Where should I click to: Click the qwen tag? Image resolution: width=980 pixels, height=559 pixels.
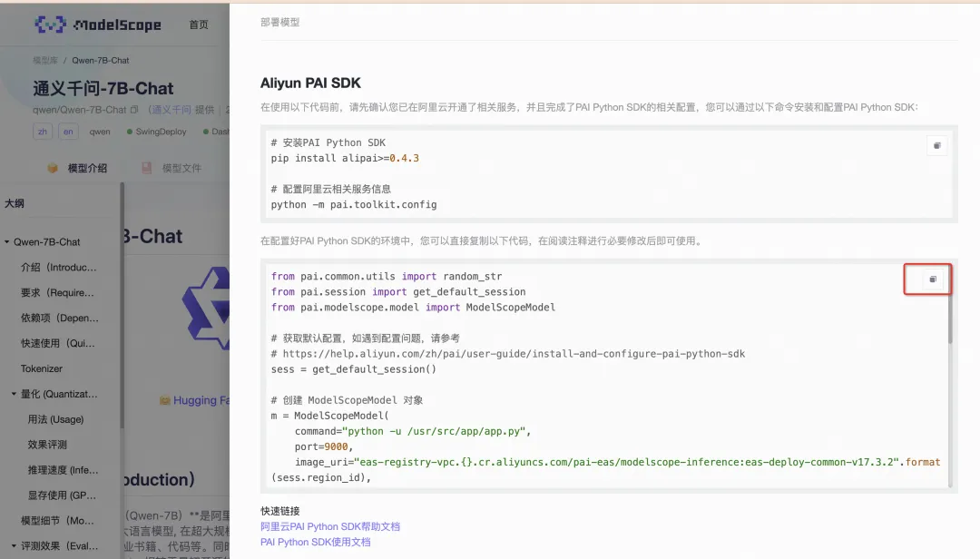(100, 132)
